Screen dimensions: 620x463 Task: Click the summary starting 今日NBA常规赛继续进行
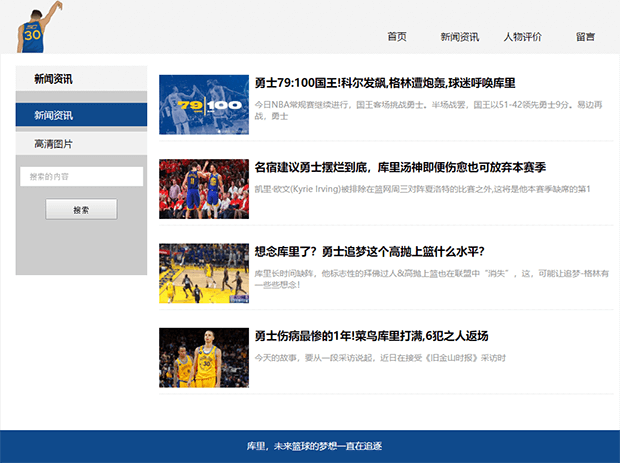click(428, 110)
